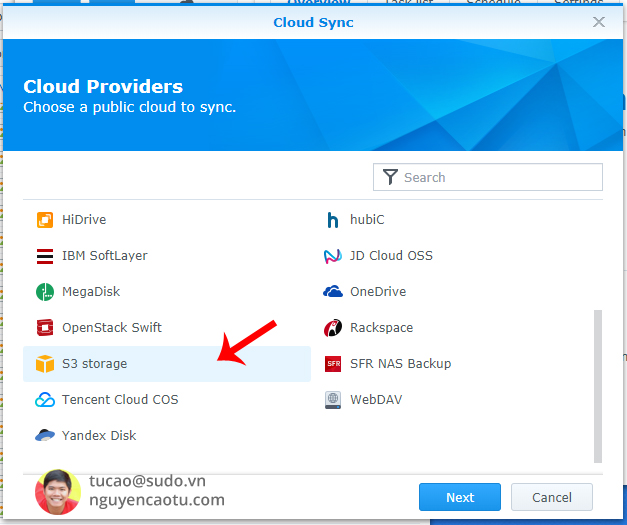This screenshot has width=627, height=525.
Task: Click the funnel filter icon in search box
Action: click(x=390, y=177)
